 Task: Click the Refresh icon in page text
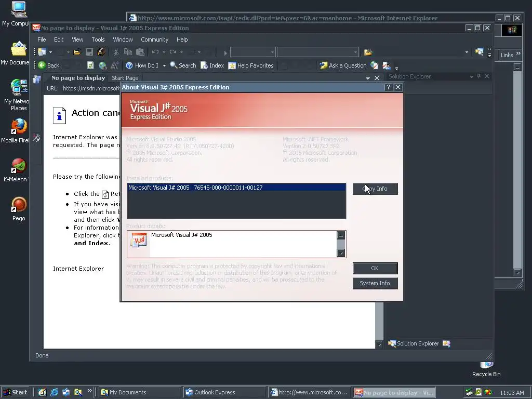point(105,194)
